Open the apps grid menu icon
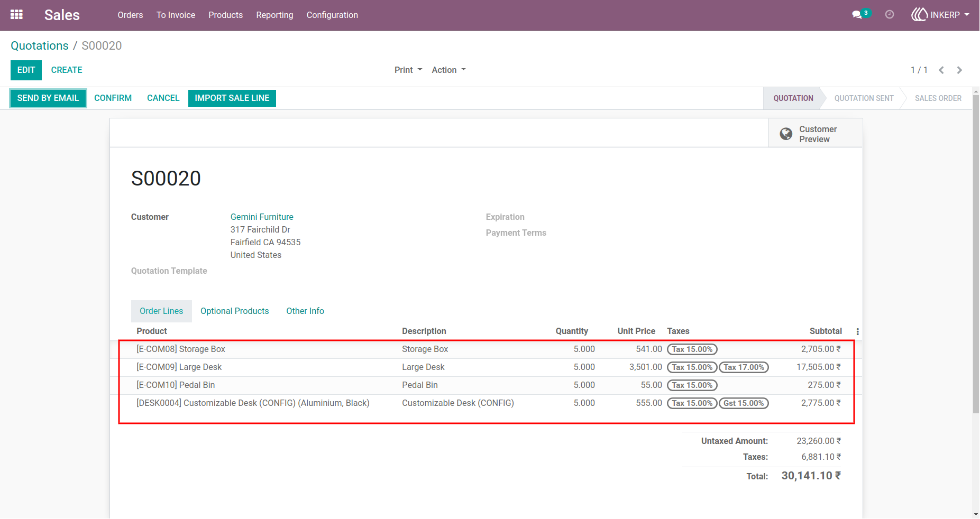 tap(16, 15)
